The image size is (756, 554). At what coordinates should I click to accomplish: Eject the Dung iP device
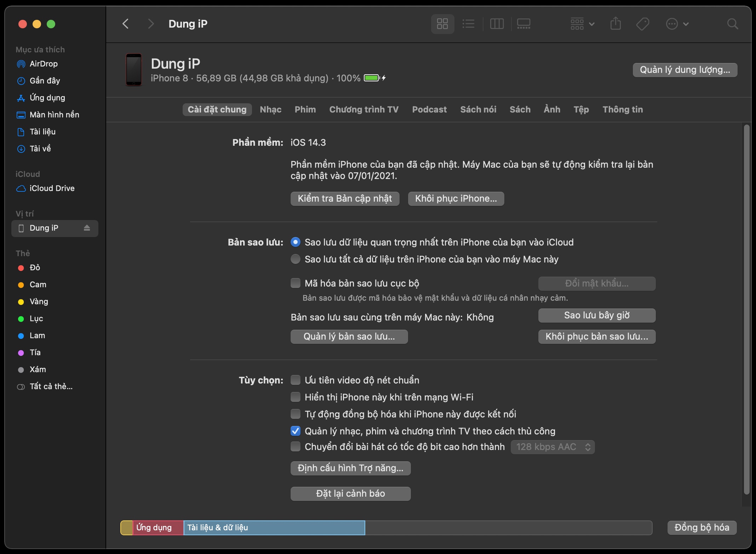click(x=87, y=228)
